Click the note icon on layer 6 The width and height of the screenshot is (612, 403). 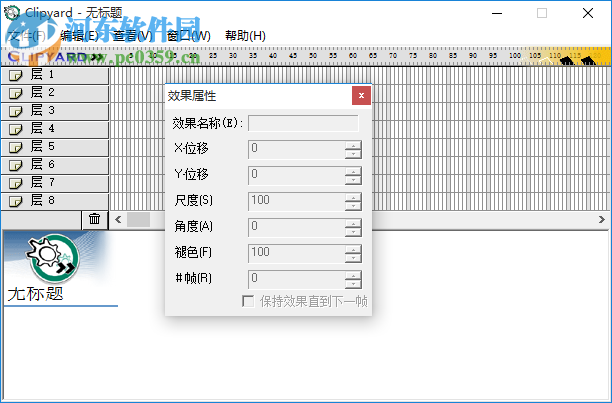[16, 165]
